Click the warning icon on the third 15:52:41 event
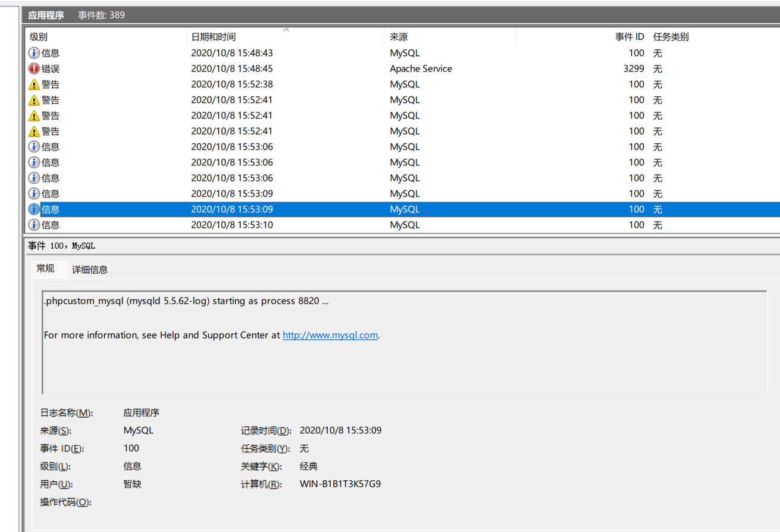780x532 pixels. pos(34,130)
